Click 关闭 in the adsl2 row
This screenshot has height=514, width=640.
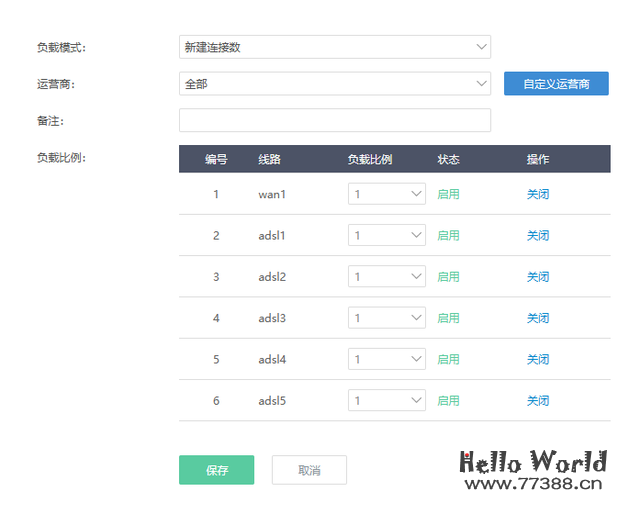tap(538, 277)
